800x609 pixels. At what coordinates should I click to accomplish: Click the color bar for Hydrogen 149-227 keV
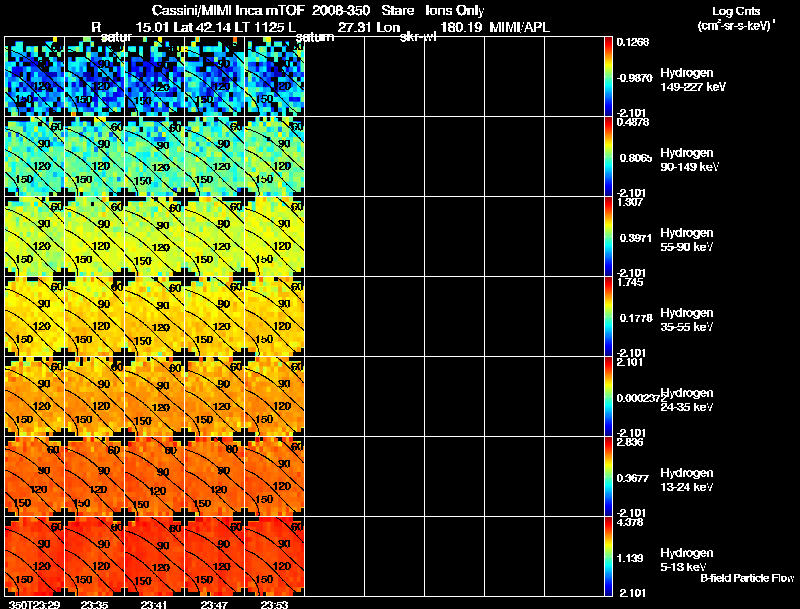(x=608, y=76)
